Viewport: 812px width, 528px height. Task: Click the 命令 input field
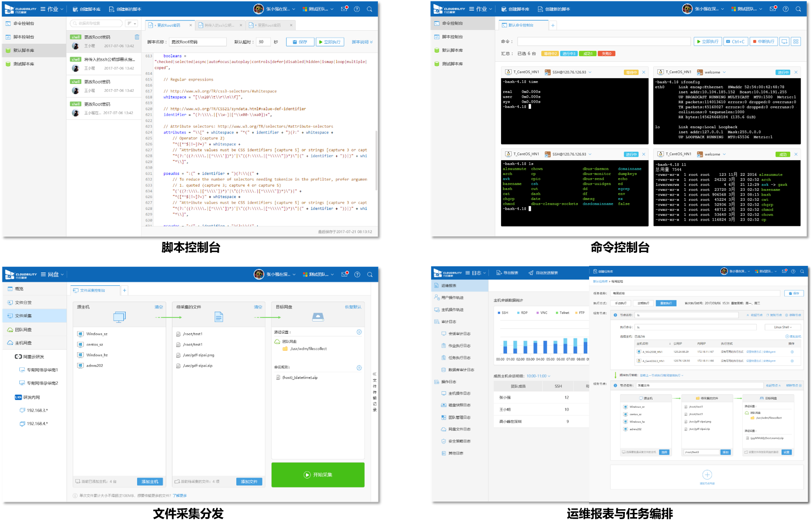coord(603,41)
